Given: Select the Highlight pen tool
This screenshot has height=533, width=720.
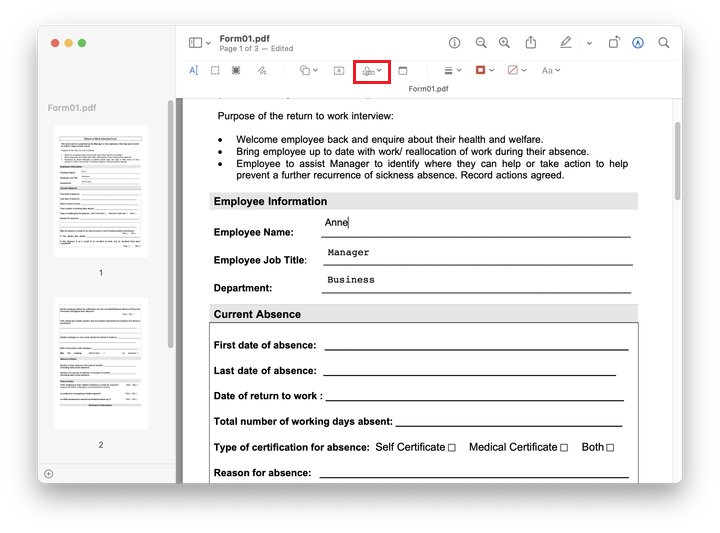Looking at the screenshot, I should coord(566,42).
